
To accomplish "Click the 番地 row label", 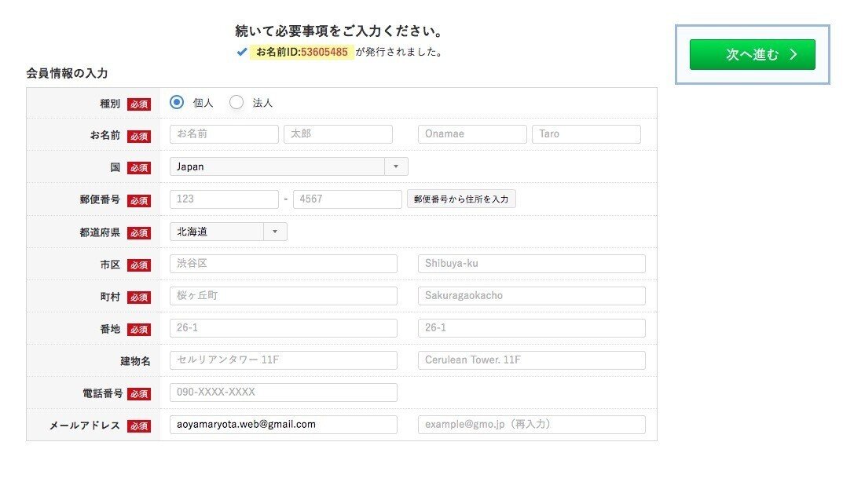I will pos(110,329).
